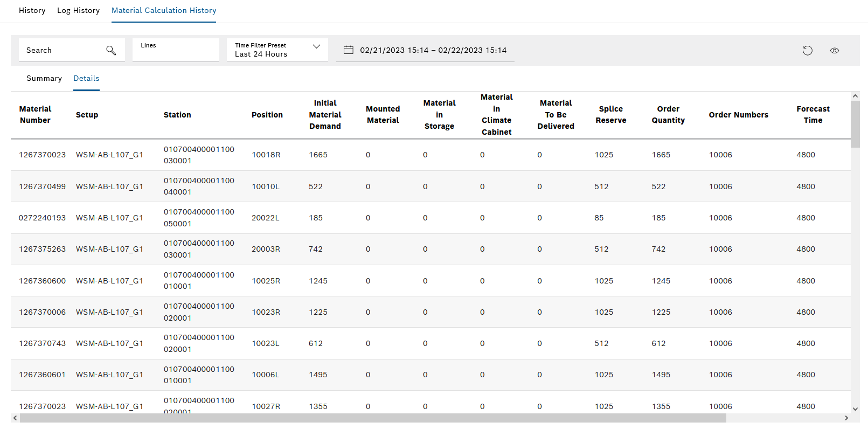Select material number 1267360600 cell

tap(43, 281)
